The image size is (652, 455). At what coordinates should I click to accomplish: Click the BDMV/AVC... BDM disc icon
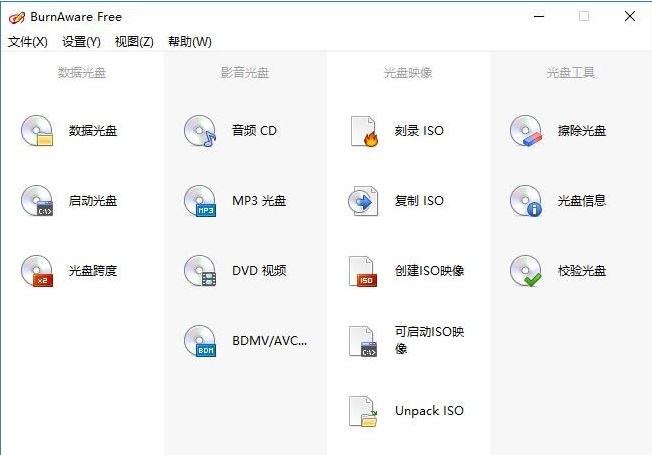click(200, 341)
